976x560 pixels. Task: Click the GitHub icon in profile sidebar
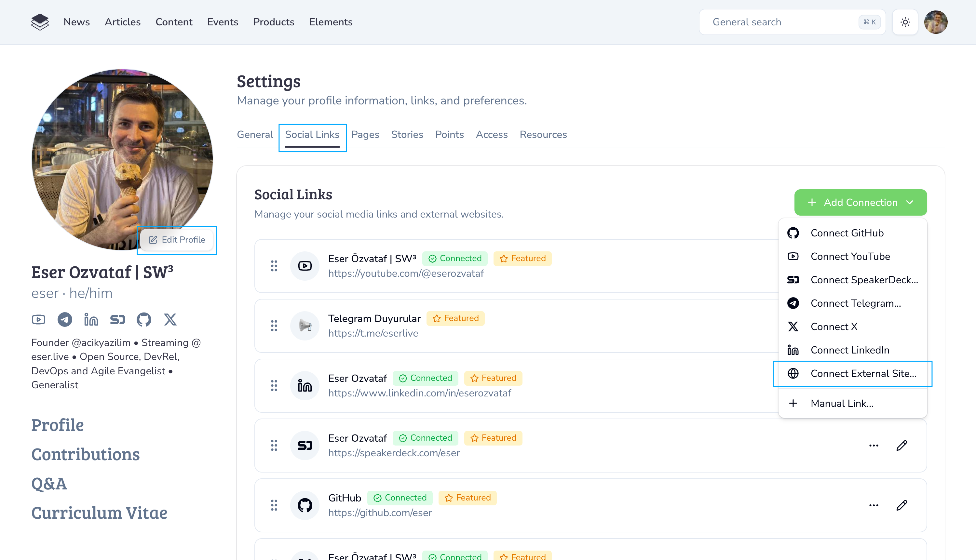(143, 320)
